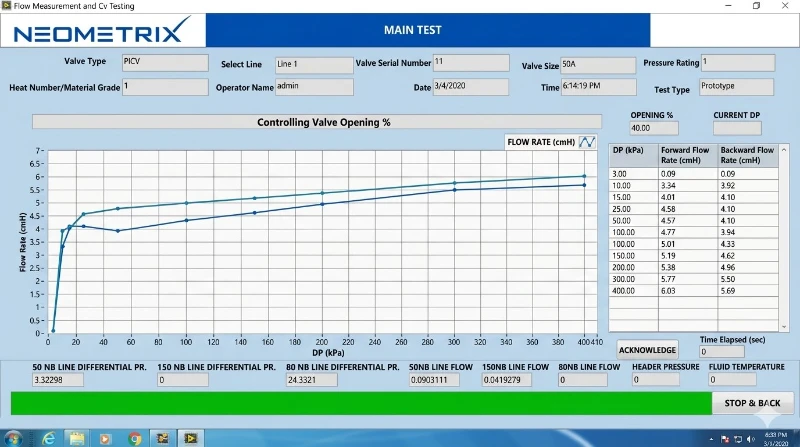Viewport: 800px width, 447px height.
Task: Click the 150 NB LINE DIFFERENTIAL PR. value
Action: [x=183, y=380]
